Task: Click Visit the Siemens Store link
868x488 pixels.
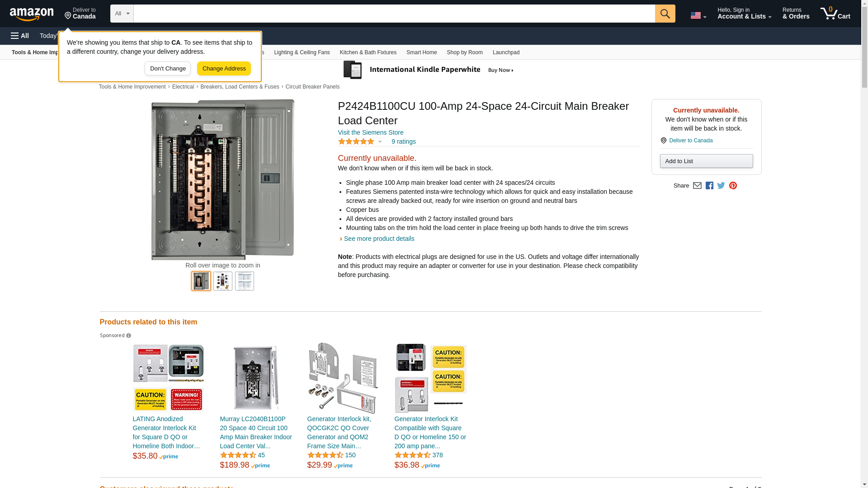Action: (370, 132)
